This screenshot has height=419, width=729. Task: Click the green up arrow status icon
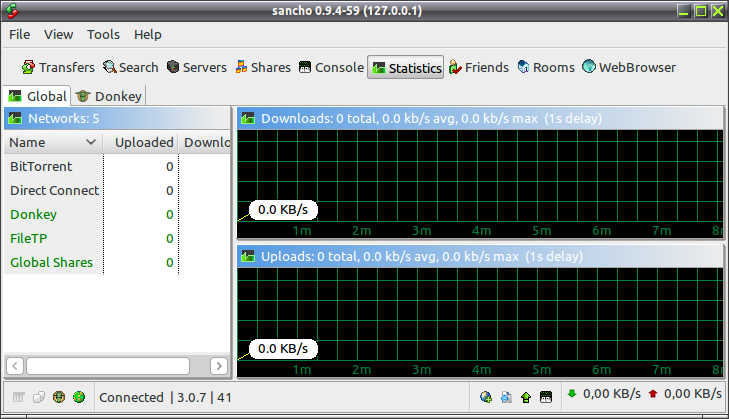[526, 397]
